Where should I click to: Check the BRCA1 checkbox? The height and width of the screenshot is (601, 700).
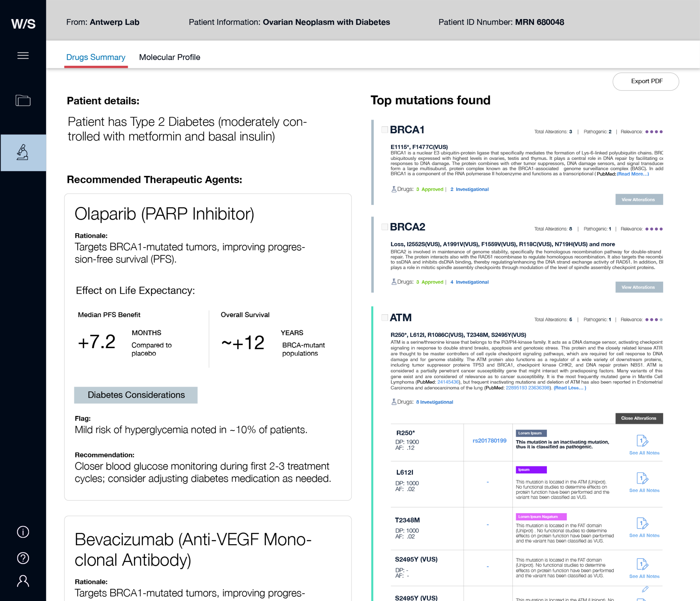tap(384, 130)
